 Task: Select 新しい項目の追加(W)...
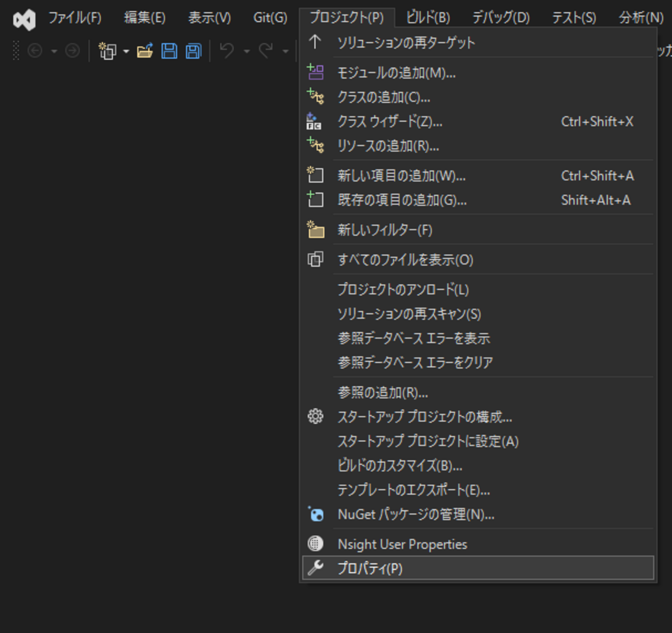(478, 175)
